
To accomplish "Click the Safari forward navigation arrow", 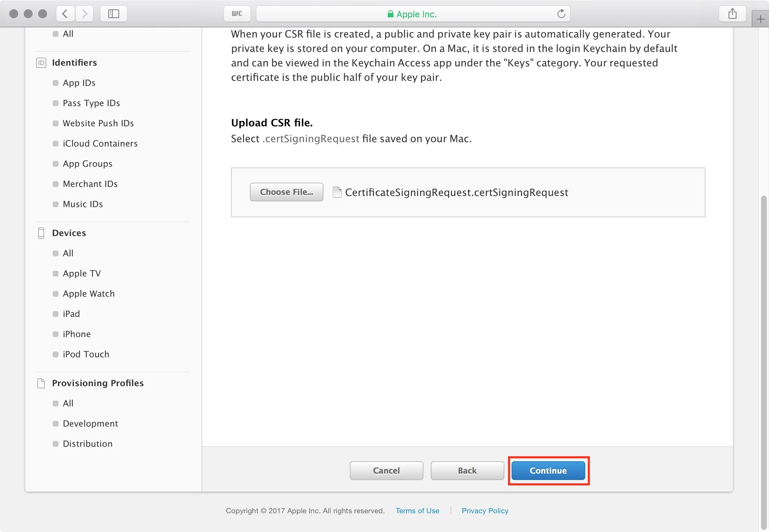I will click(84, 14).
